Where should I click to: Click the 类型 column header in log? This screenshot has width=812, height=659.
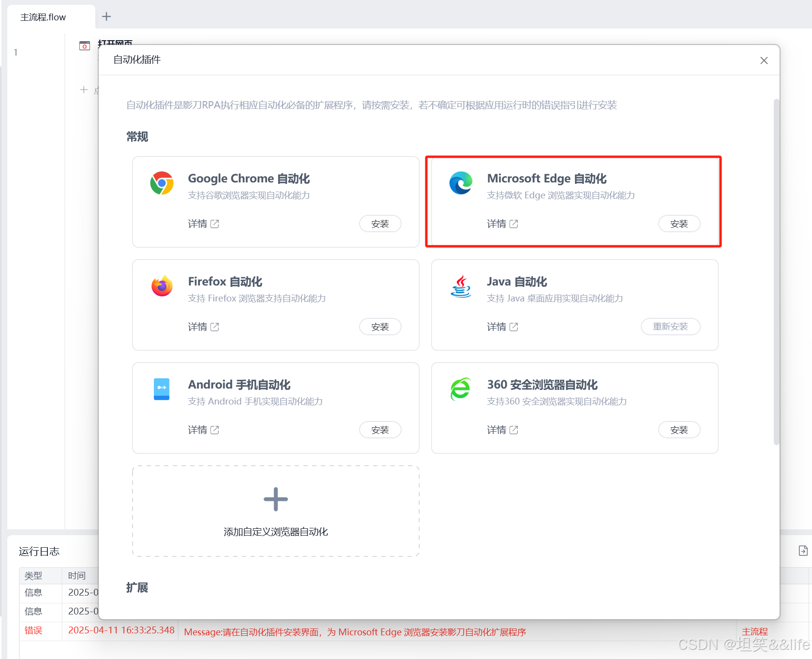33,575
